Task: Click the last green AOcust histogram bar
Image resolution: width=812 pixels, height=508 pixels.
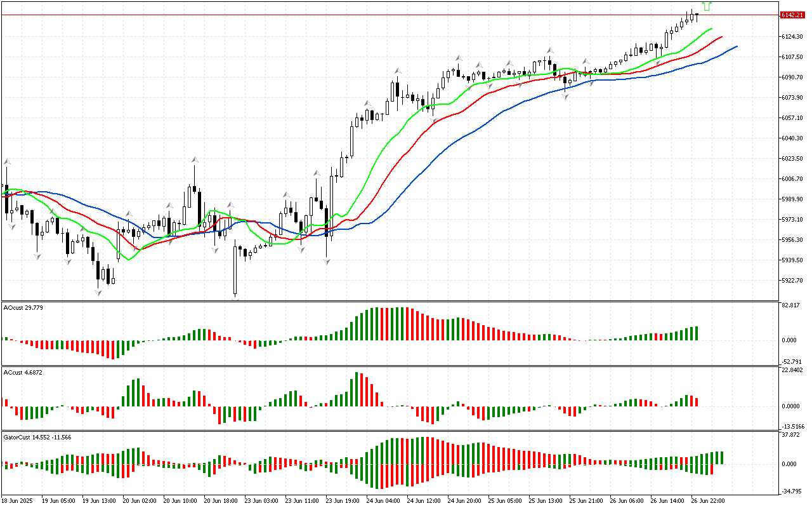Action: click(696, 333)
